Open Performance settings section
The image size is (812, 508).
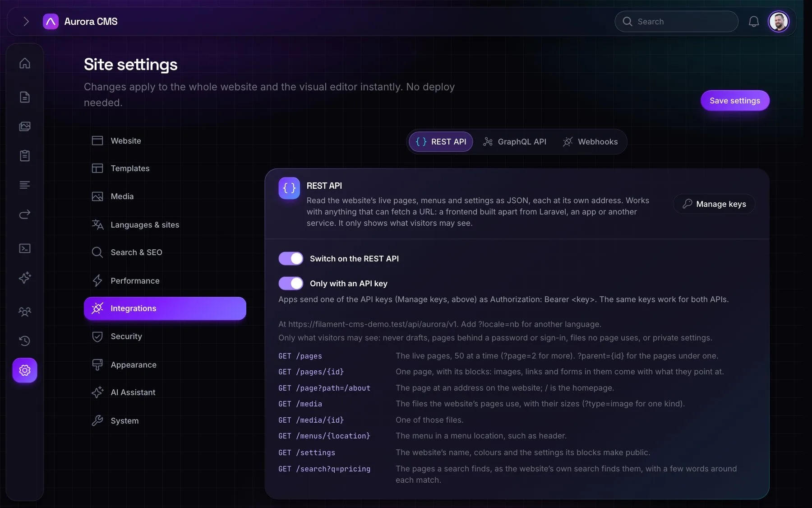(165, 280)
